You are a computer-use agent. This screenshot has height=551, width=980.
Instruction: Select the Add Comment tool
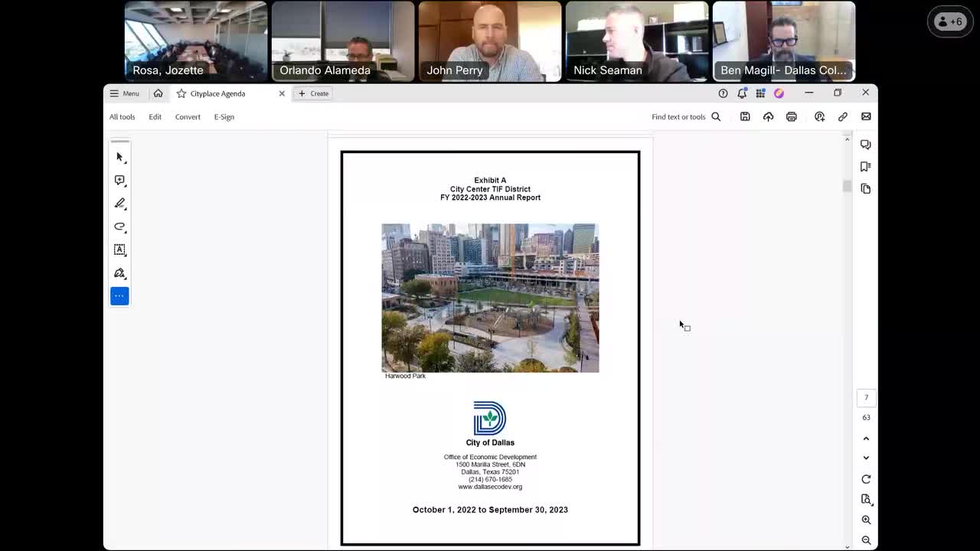click(x=119, y=180)
